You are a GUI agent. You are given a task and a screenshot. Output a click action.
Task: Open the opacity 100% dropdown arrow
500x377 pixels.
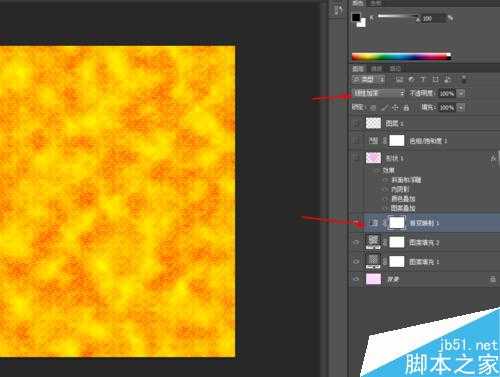click(461, 93)
